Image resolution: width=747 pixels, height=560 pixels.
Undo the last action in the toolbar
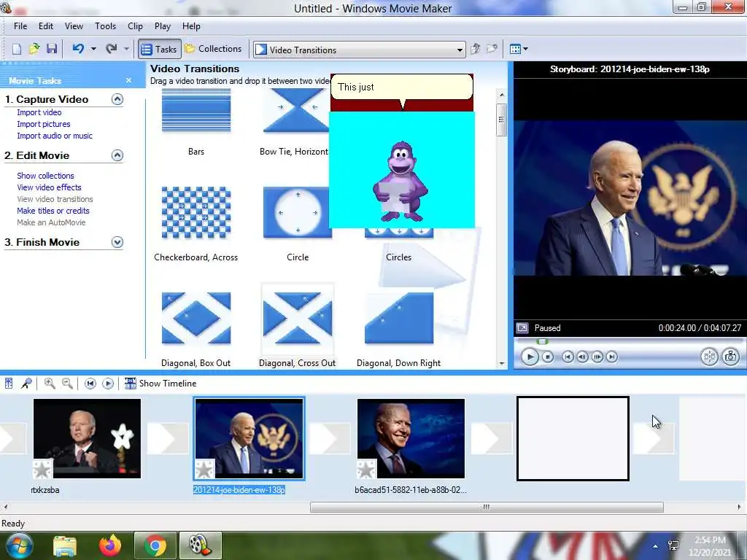point(78,49)
